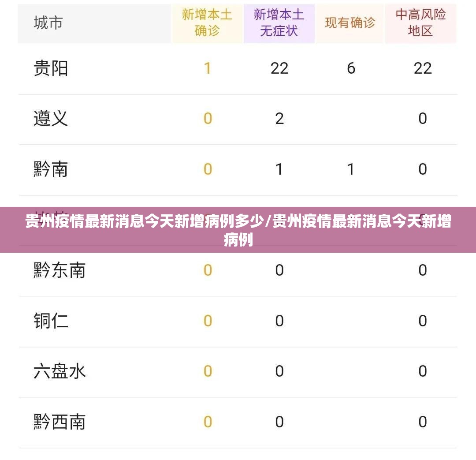
Task: Select the 铜仁 city name
Action: pyautogui.click(x=51, y=321)
